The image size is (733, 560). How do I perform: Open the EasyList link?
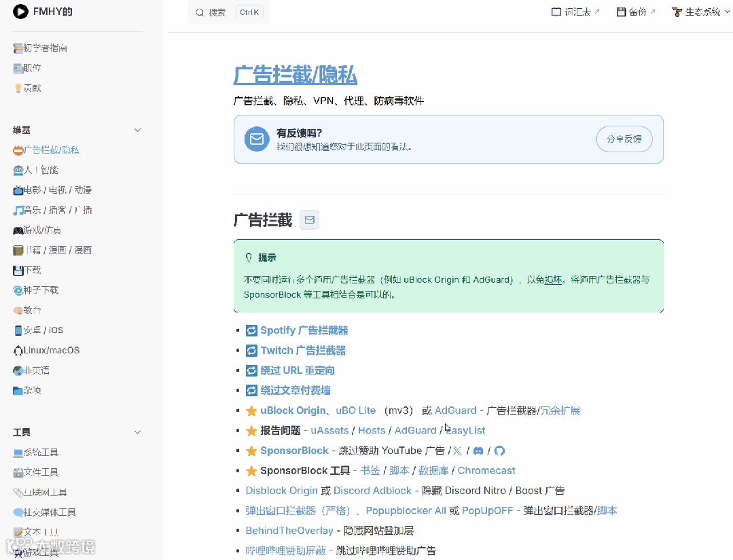click(x=465, y=430)
